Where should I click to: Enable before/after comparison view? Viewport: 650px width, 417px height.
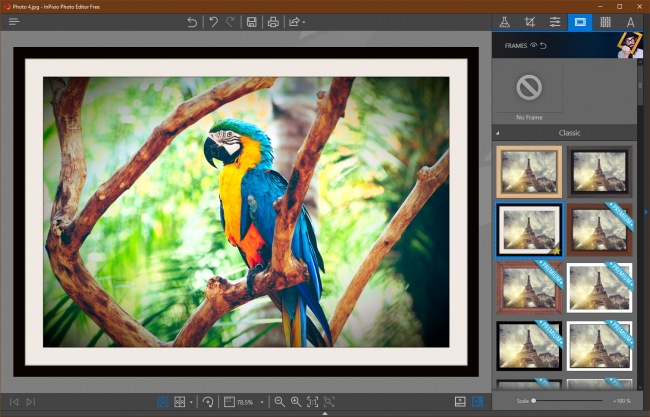click(x=179, y=402)
